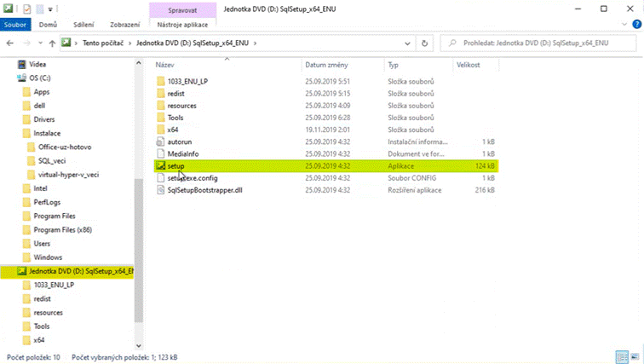
Task: Open recent locations dropdown arrow
Action: coord(40,43)
